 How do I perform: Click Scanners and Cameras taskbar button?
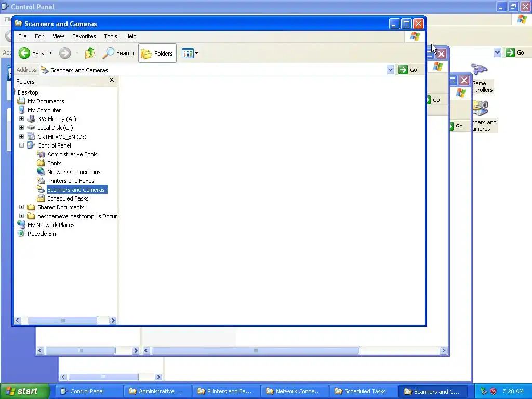click(x=433, y=392)
